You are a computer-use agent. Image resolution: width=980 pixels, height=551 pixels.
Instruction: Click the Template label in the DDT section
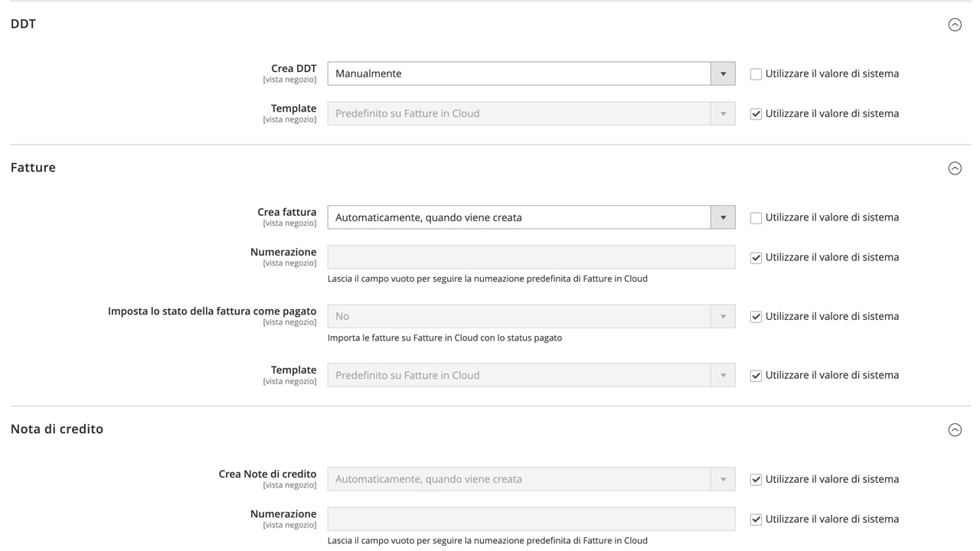pyautogui.click(x=293, y=109)
